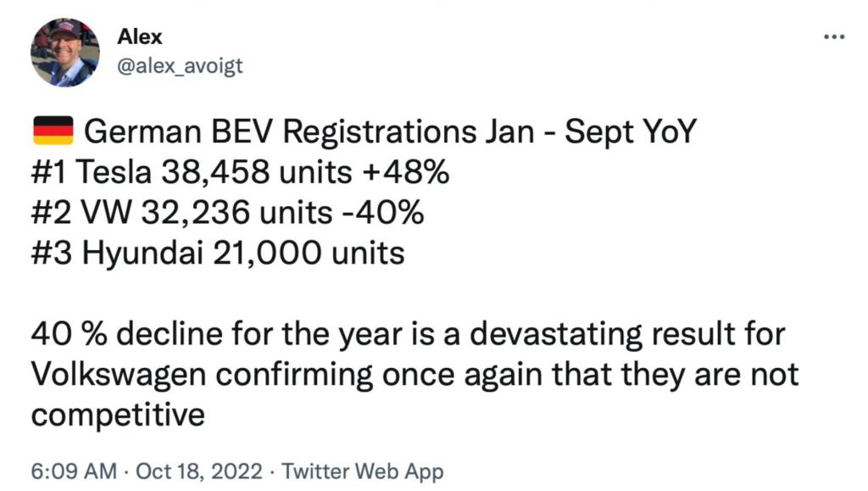Image resolution: width=868 pixels, height=491 pixels.
Task: Select the #1 Tesla 38,458 units line
Action: pyautogui.click(x=192, y=172)
